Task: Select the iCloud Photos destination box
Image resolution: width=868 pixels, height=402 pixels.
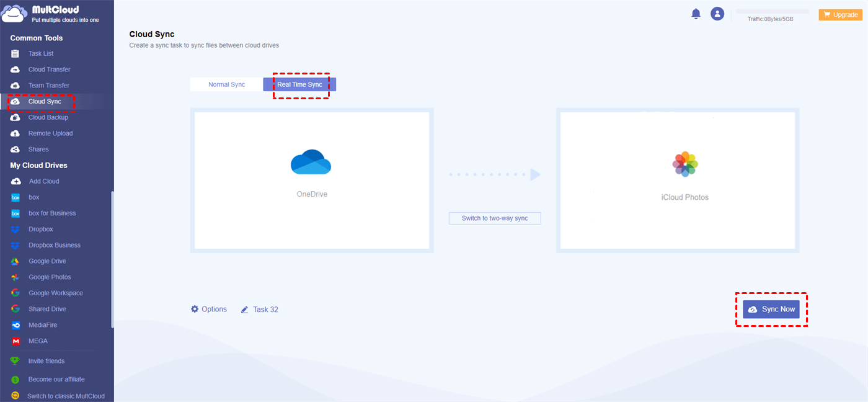Action: click(x=678, y=181)
